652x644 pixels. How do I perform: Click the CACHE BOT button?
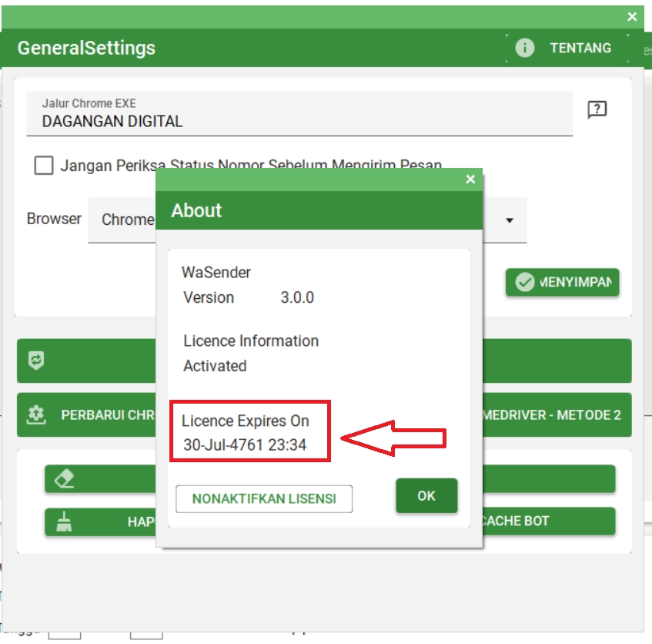549,521
